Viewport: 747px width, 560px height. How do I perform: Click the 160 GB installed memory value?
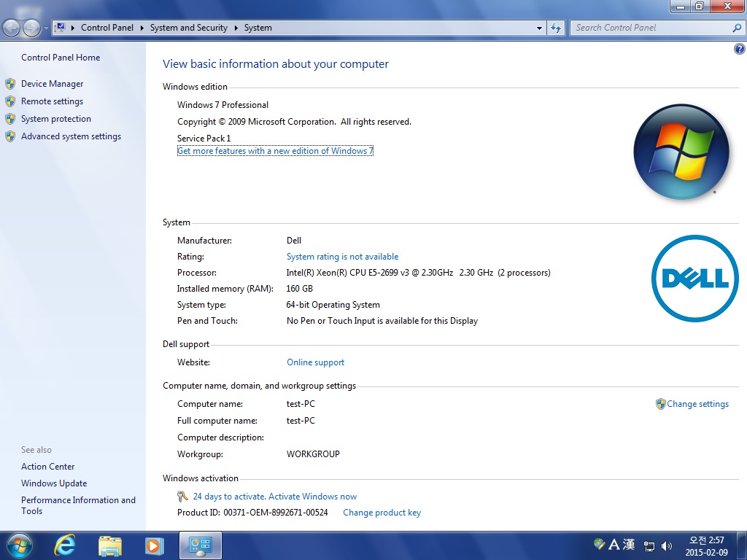(300, 289)
